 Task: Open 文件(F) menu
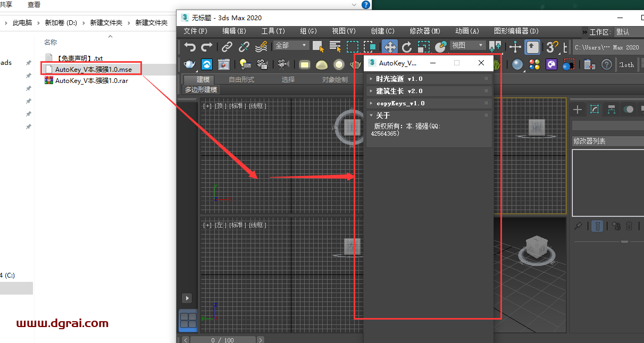(195, 31)
